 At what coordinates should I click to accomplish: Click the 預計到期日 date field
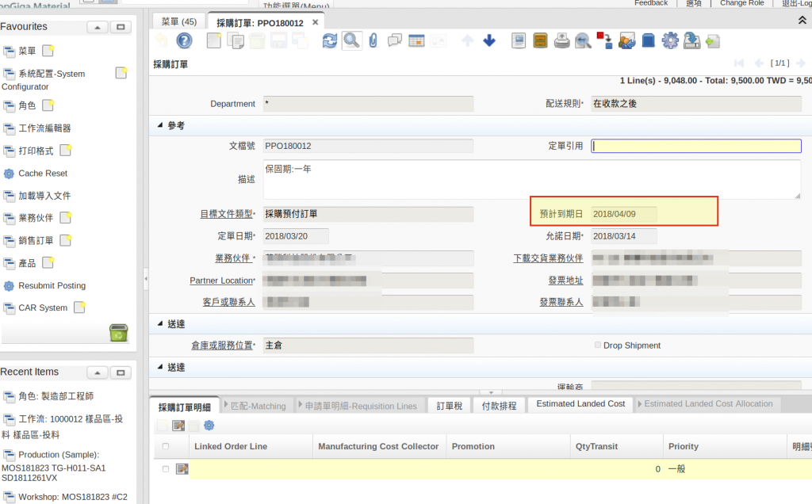(624, 214)
